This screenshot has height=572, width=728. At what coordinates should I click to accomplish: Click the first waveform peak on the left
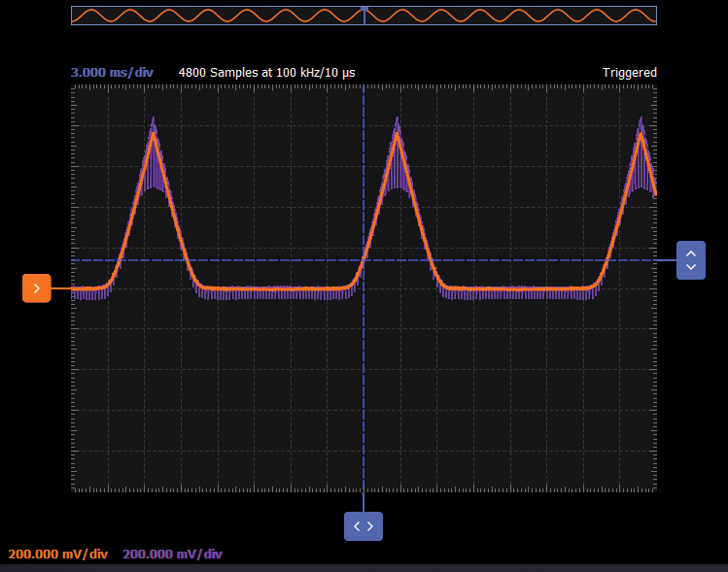(154, 131)
